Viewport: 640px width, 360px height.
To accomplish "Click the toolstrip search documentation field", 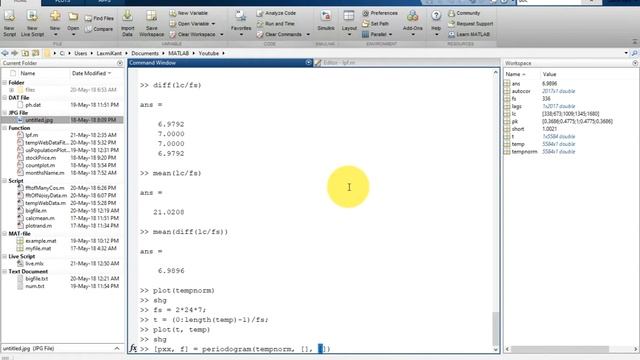I will [549, 2].
